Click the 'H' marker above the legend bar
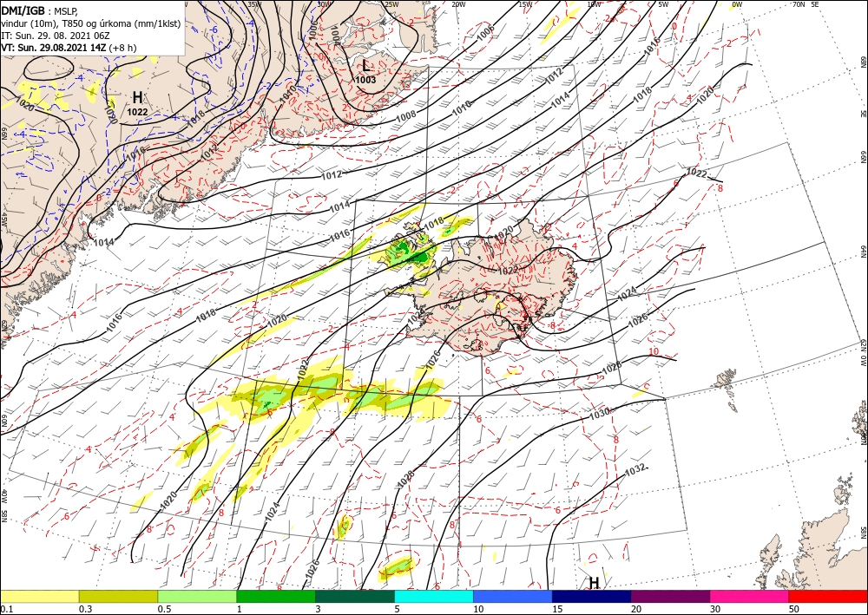Viewport: 868px width, 615px height. pyautogui.click(x=594, y=583)
